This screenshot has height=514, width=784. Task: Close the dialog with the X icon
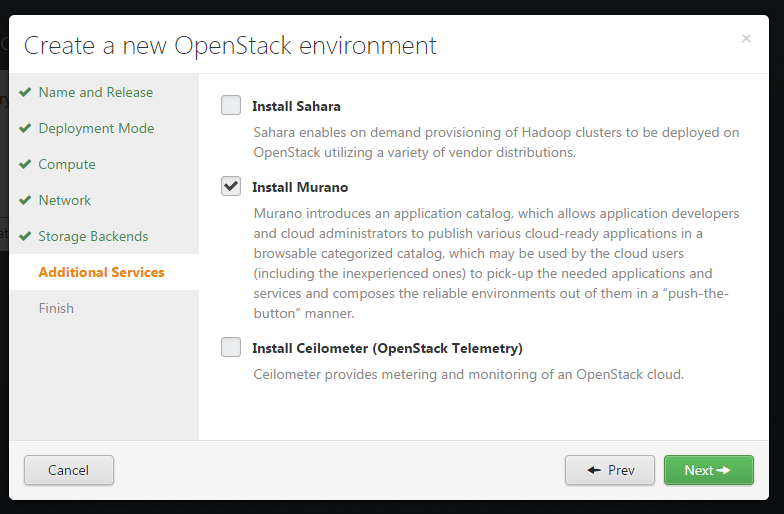[746, 39]
